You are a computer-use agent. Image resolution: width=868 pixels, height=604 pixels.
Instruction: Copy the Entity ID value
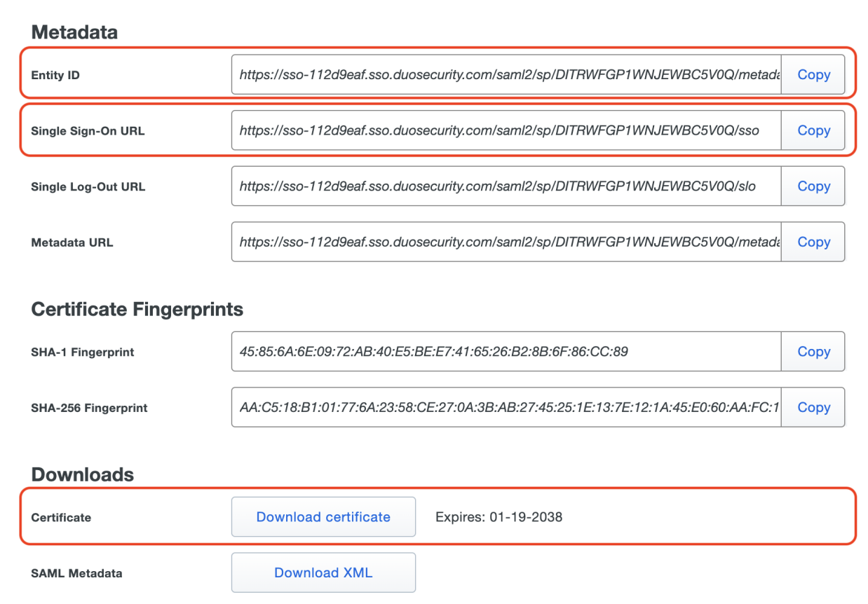[813, 75]
